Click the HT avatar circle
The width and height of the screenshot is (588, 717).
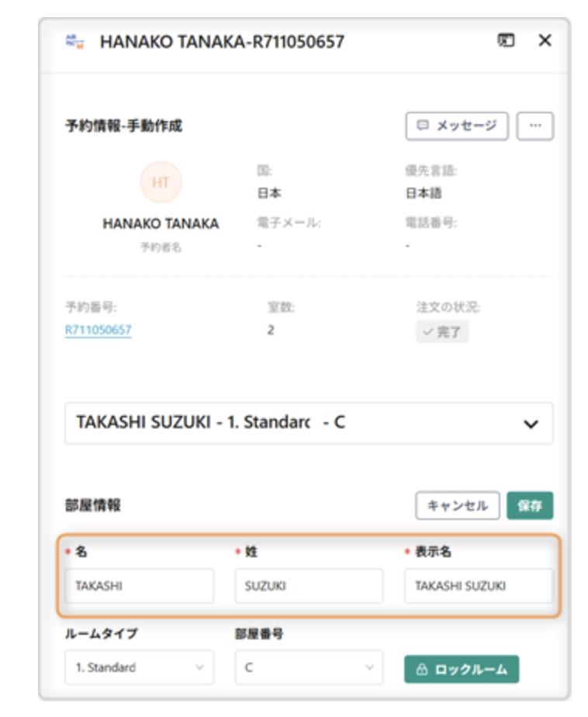[x=161, y=182]
